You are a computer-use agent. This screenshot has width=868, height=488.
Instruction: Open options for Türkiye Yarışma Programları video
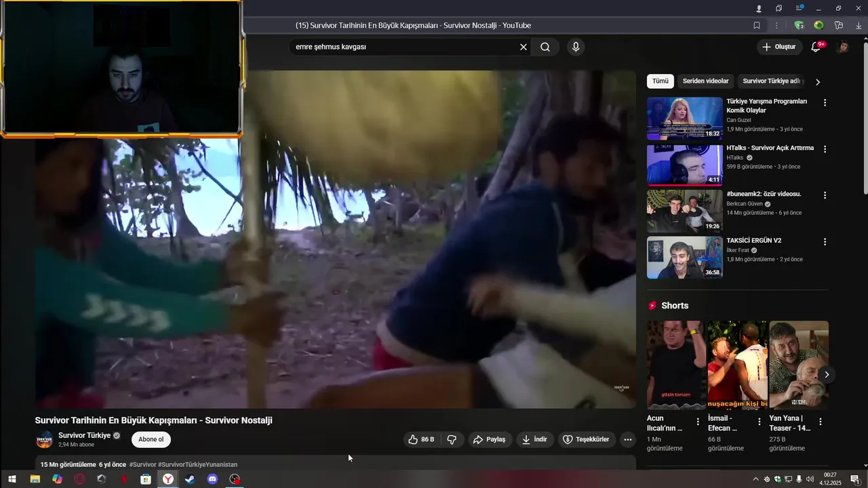click(825, 102)
